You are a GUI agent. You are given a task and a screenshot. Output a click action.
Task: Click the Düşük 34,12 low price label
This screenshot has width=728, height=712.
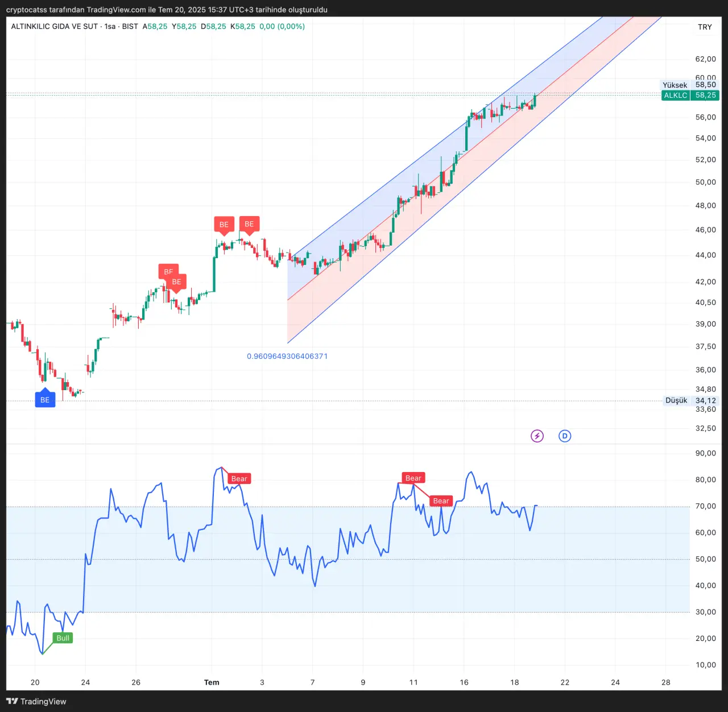click(690, 400)
